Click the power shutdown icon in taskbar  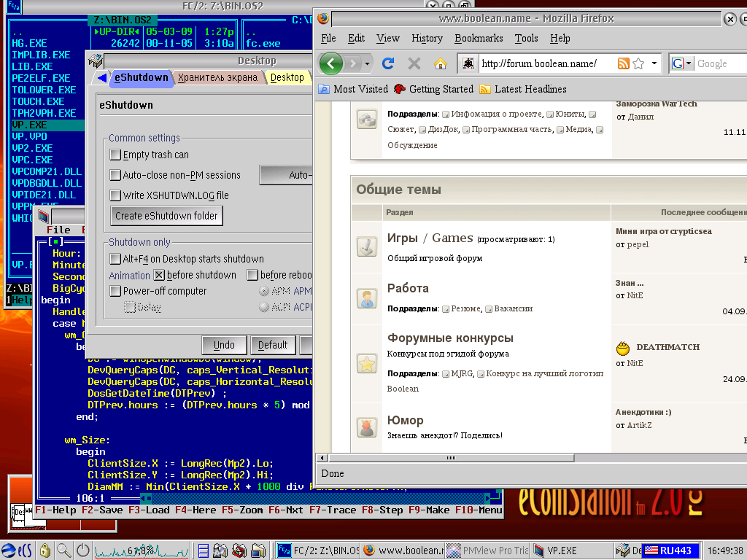click(x=83, y=551)
